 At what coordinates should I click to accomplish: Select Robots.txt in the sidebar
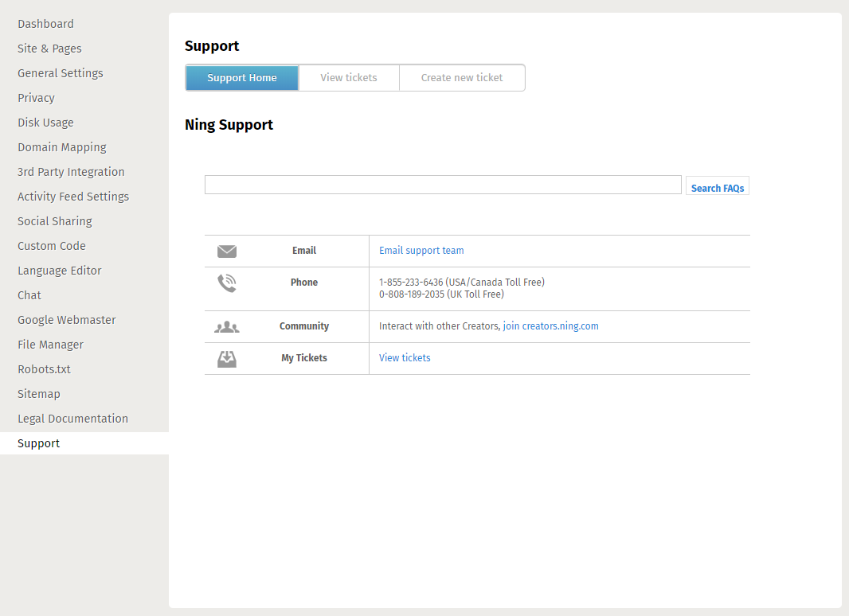coord(44,370)
